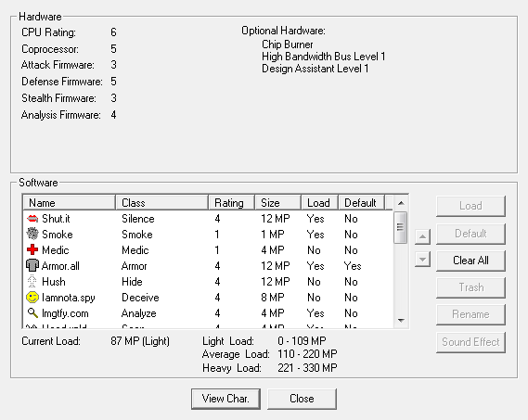Click the Analyze class cell

point(139,313)
